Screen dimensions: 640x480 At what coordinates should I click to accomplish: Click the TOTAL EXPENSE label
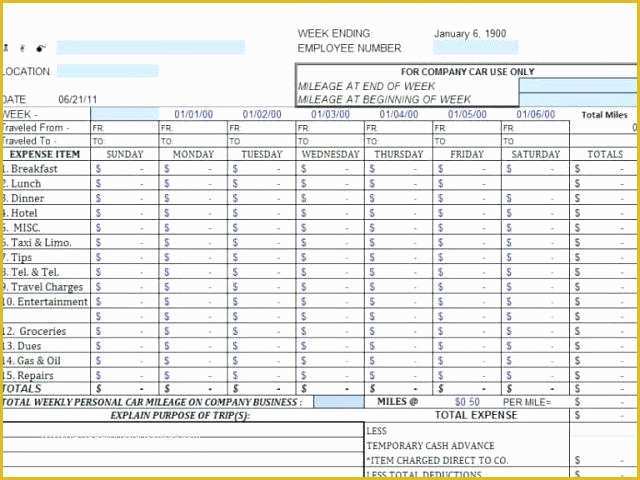[476, 415]
